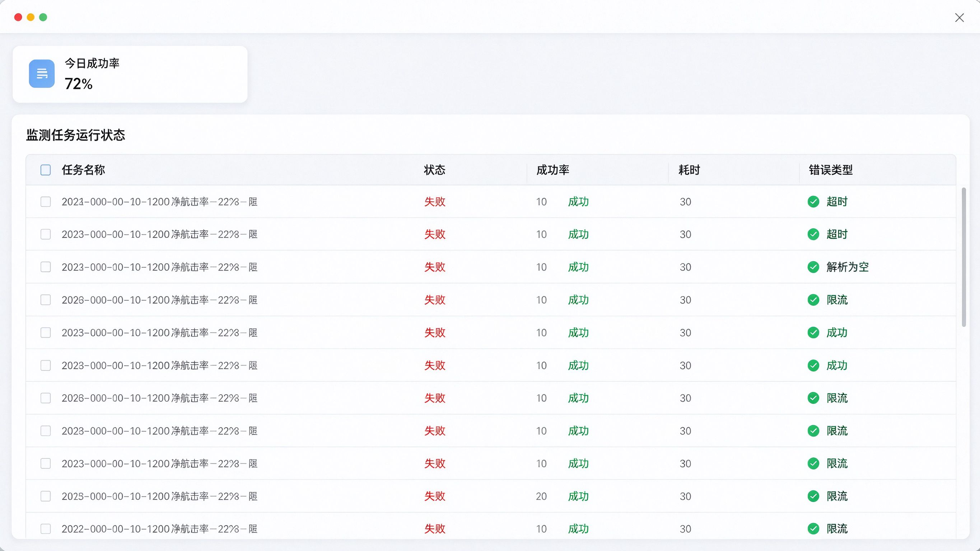Click 失败 status in the 解析为空 row
Image resolution: width=980 pixels, height=551 pixels.
[x=435, y=267]
